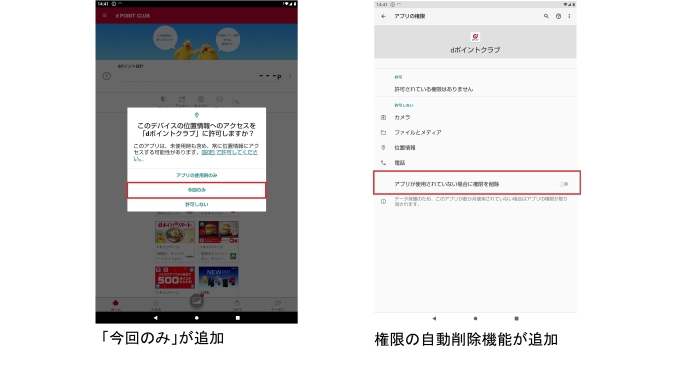
Task: Select 今回のみ in the permission dialog
Action: click(196, 190)
